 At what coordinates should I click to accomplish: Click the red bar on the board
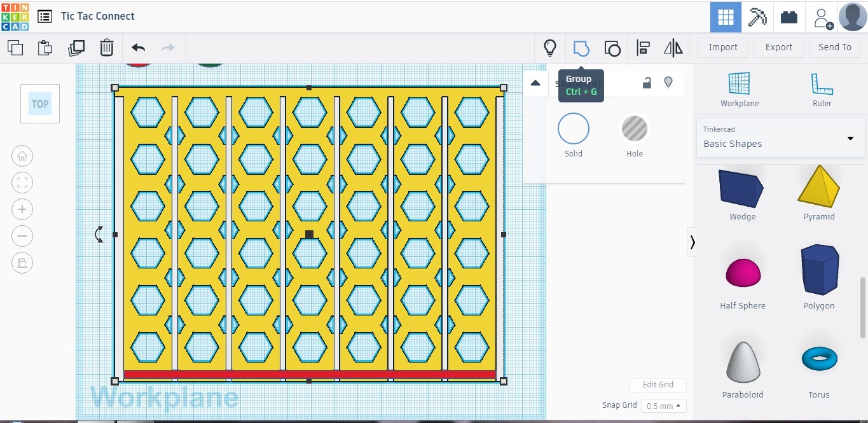click(x=310, y=375)
